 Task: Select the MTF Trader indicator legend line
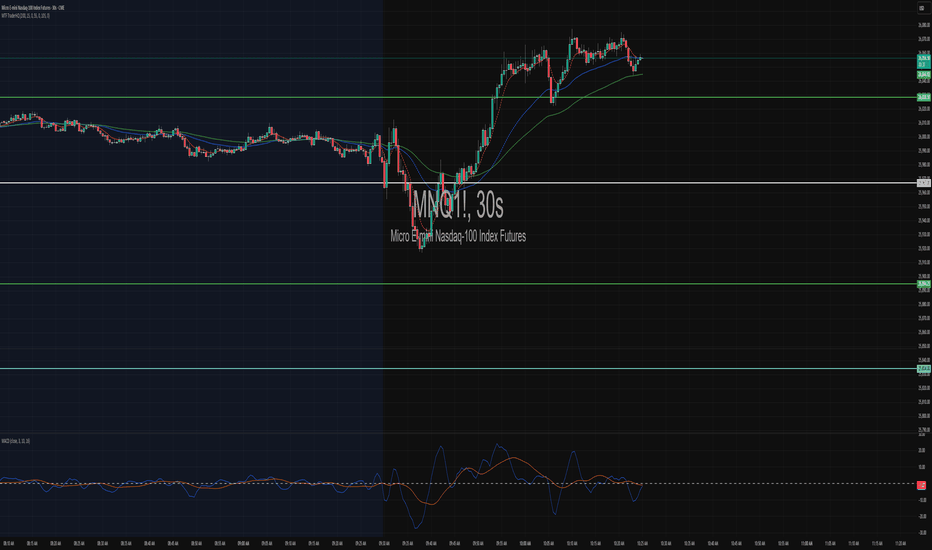click(26, 16)
